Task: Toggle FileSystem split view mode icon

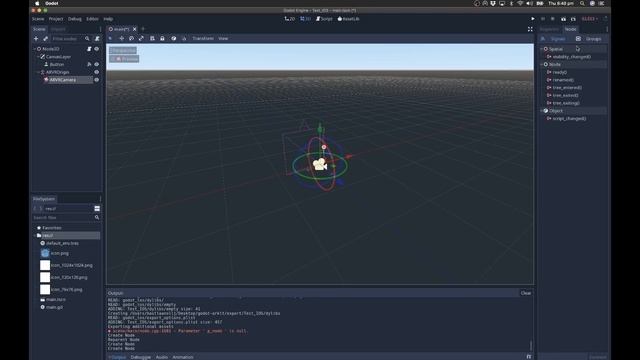Action: pos(97,209)
